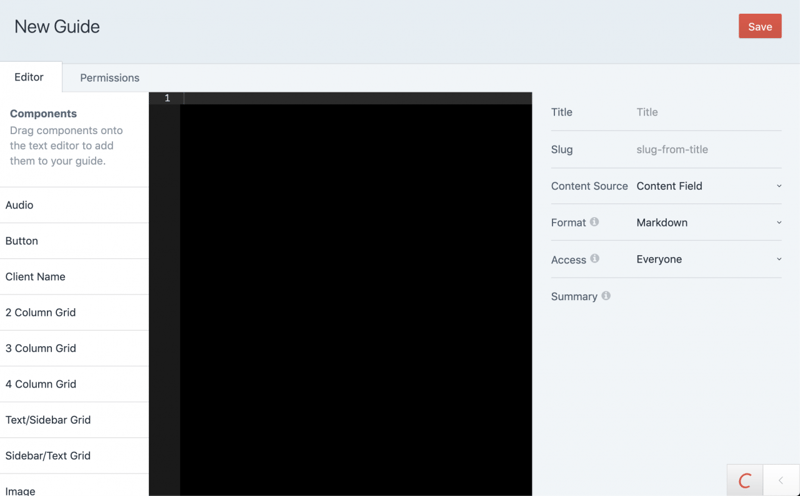Select the Audio component
The width and height of the screenshot is (800, 496).
click(x=74, y=205)
